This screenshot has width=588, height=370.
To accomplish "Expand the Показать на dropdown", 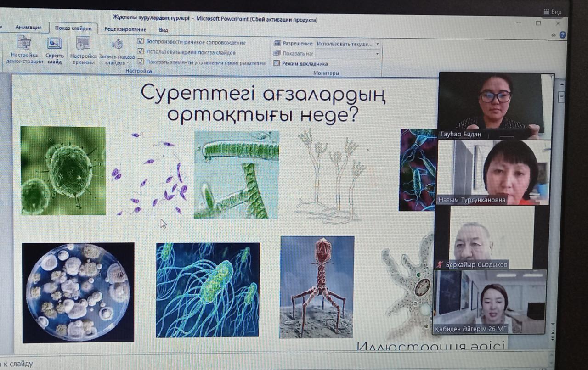I will (378, 54).
